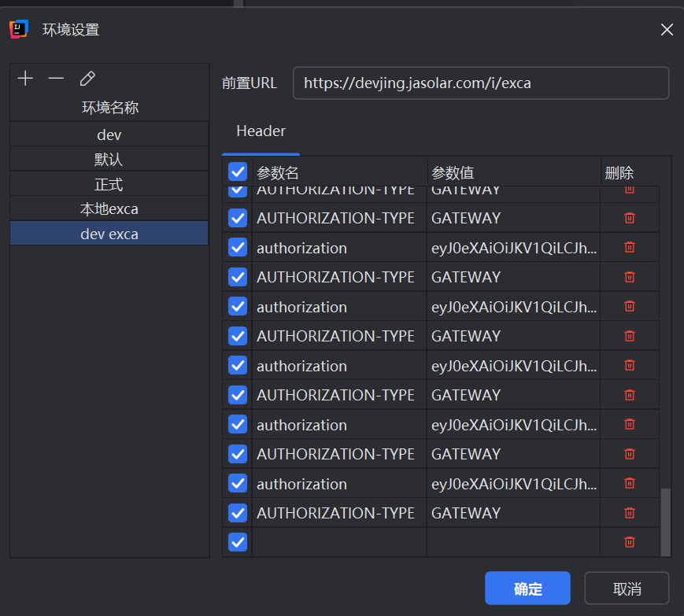Cancel with the 取消 button
Viewport: 684px width, 616px height.
(x=627, y=588)
